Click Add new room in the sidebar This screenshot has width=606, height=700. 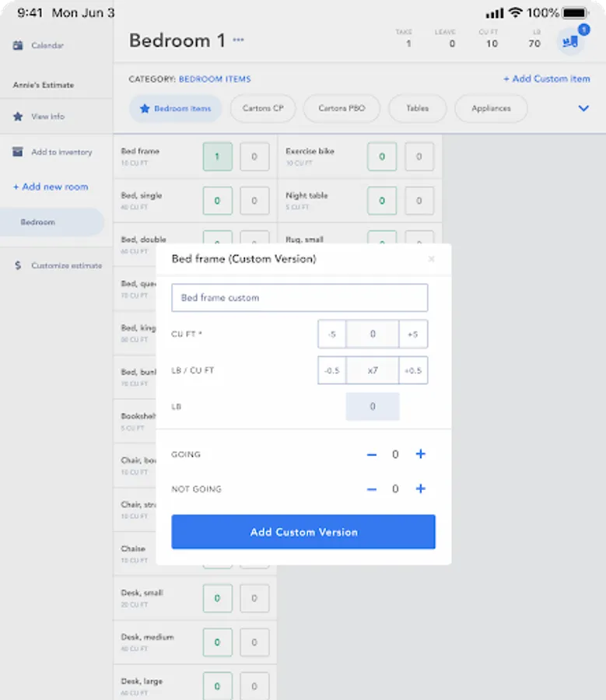[51, 187]
